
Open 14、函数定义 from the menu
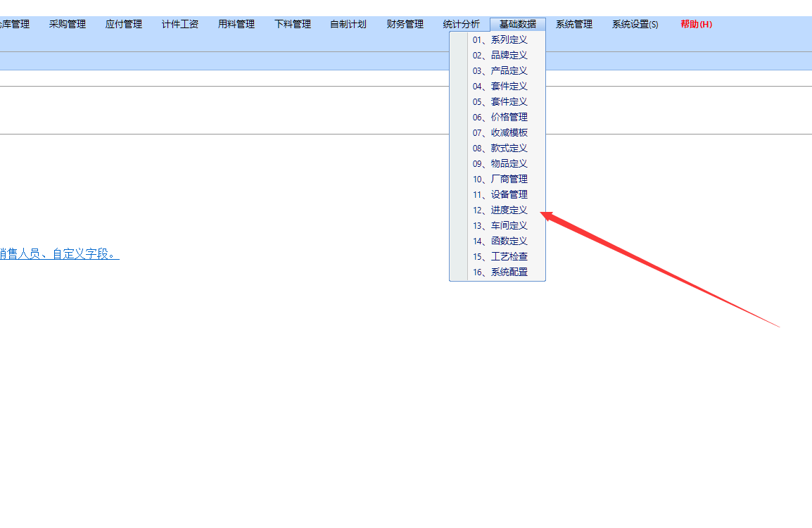pos(500,241)
